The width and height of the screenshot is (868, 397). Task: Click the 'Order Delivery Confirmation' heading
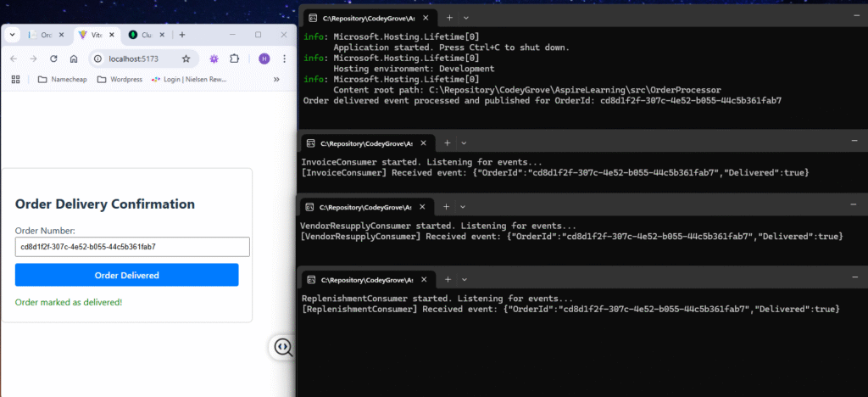click(x=104, y=204)
